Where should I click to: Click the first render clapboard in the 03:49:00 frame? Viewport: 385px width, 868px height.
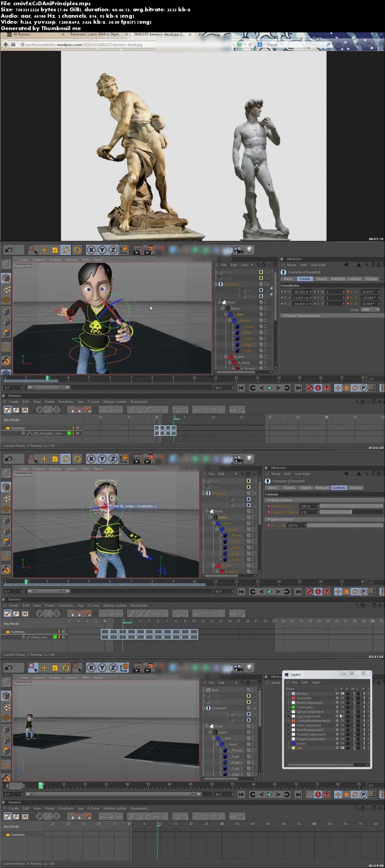137,668
